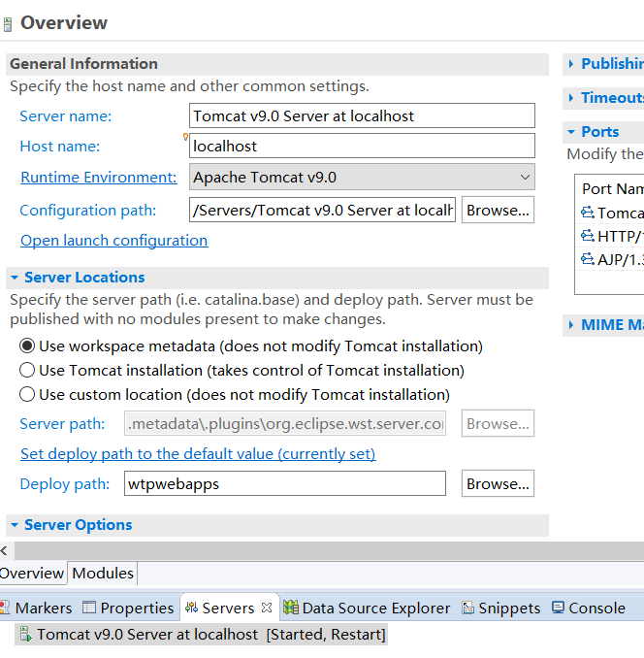The height and width of the screenshot is (658, 644).
Task: Click in the Deploy path field
Action: tap(285, 483)
